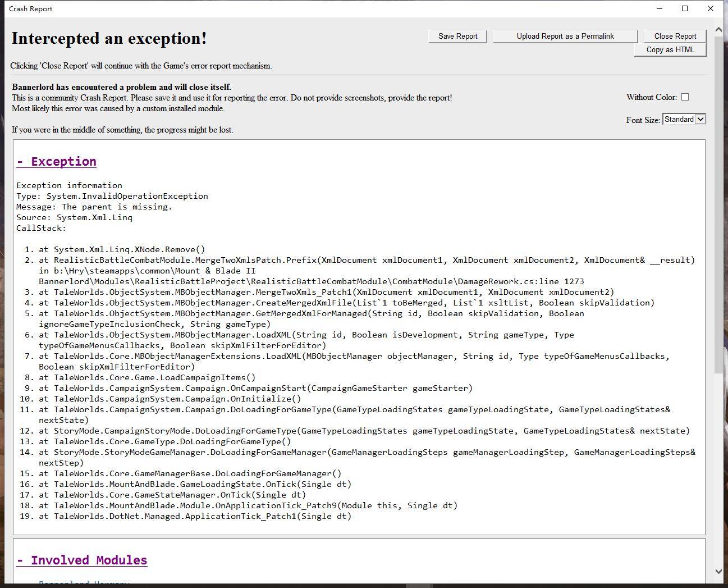
Task: Click the 'Exception information' line
Action: pyautogui.click(x=70, y=185)
